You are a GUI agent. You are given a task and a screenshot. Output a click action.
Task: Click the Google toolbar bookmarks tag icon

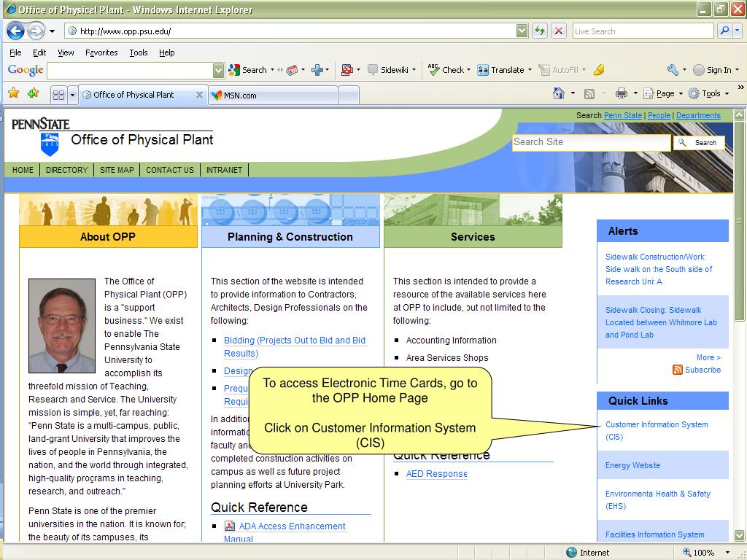pyautogui.click(x=292, y=70)
